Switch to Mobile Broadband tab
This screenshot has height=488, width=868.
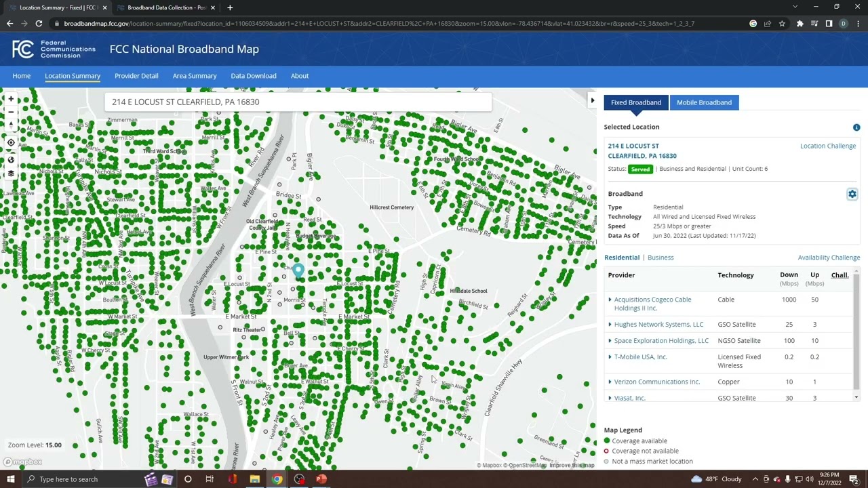pos(704,102)
